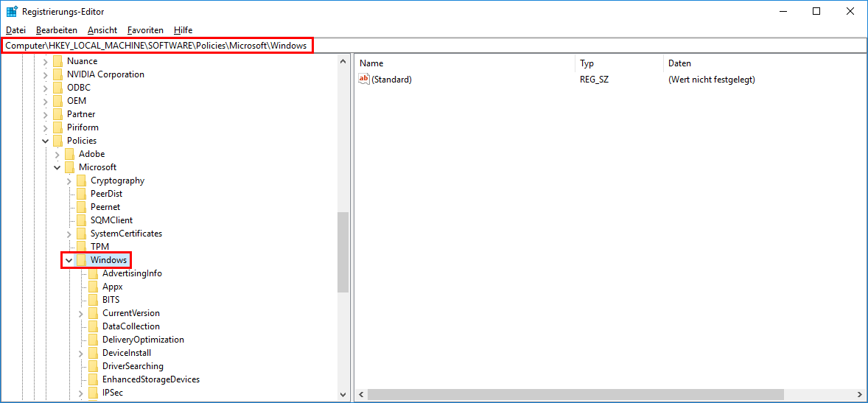Viewport: 868px width, 403px height.
Task: Click the Partner folder icon
Action: pos(57,115)
